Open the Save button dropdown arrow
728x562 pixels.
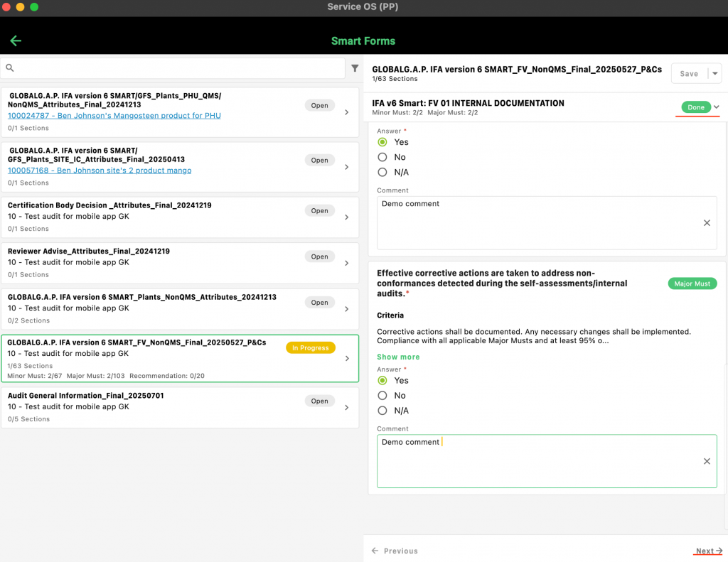tap(715, 74)
